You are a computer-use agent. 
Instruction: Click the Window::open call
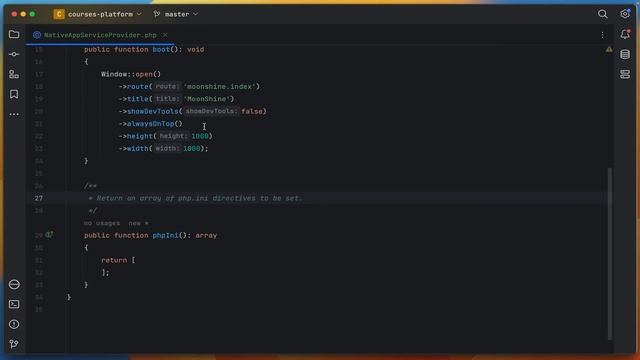tap(131, 74)
